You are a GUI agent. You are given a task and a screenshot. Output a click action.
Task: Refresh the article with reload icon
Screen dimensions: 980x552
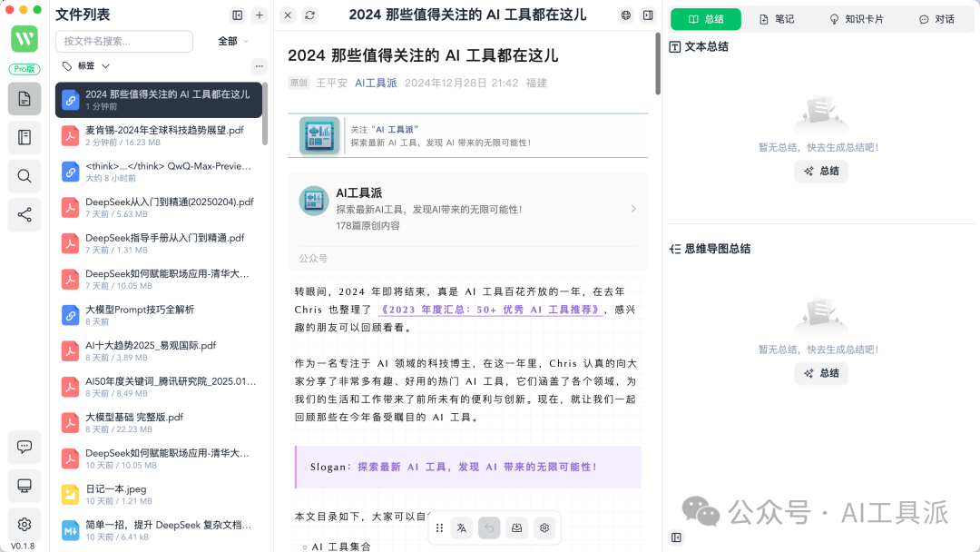click(x=309, y=15)
